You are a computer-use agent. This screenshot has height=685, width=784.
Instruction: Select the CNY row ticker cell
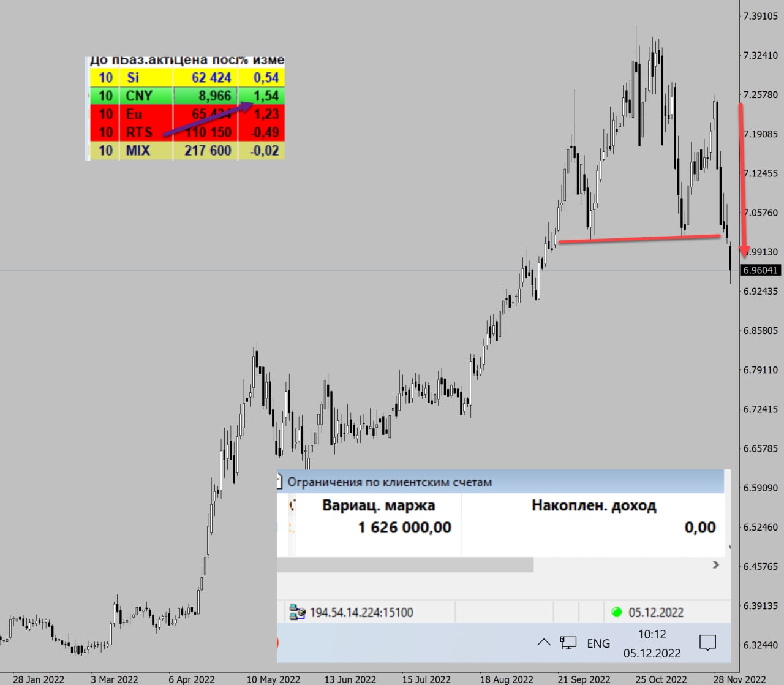[x=139, y=96]
